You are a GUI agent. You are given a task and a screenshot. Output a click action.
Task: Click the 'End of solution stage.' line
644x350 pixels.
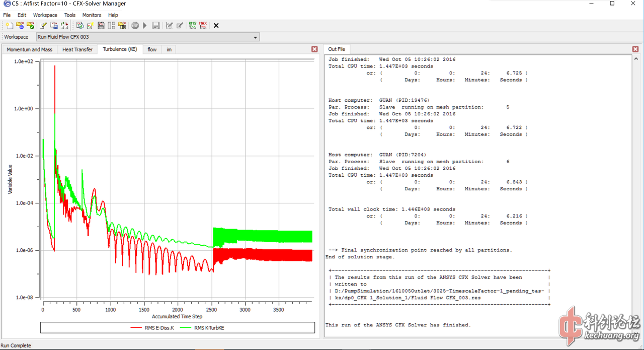coord(360,257)
